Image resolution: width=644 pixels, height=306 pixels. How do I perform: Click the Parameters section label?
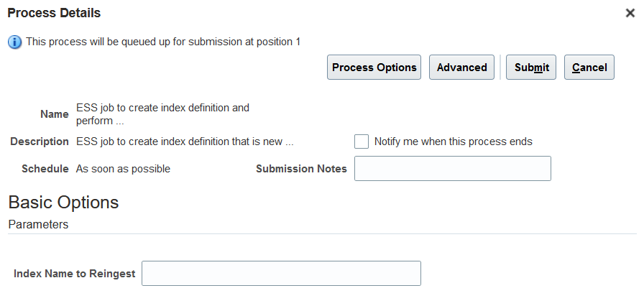[38, 224]
